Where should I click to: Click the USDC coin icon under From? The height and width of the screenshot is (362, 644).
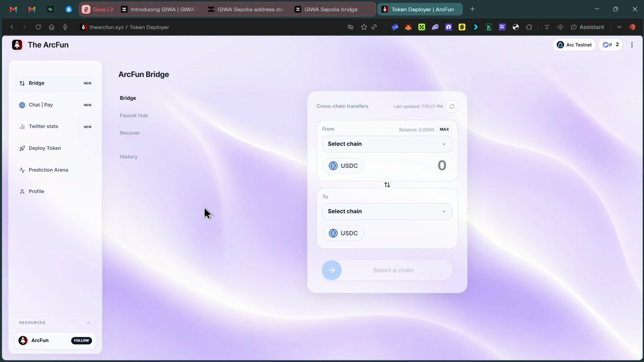point(333,166)
